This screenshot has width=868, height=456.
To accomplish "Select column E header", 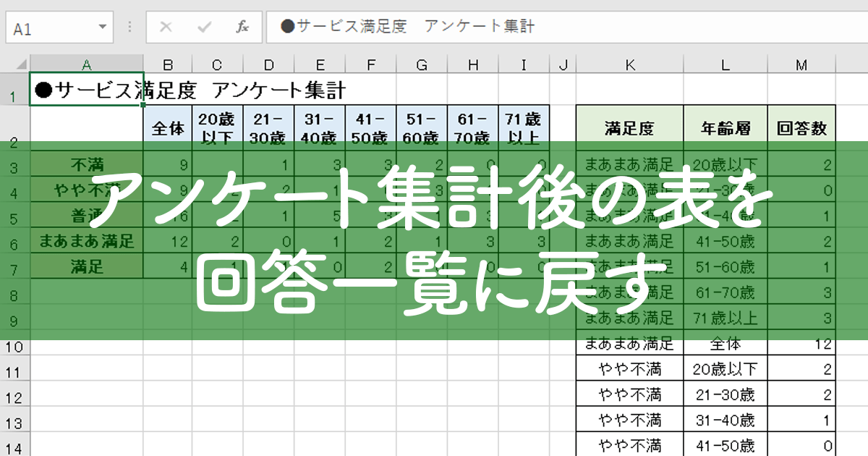I will click(320, 65).
